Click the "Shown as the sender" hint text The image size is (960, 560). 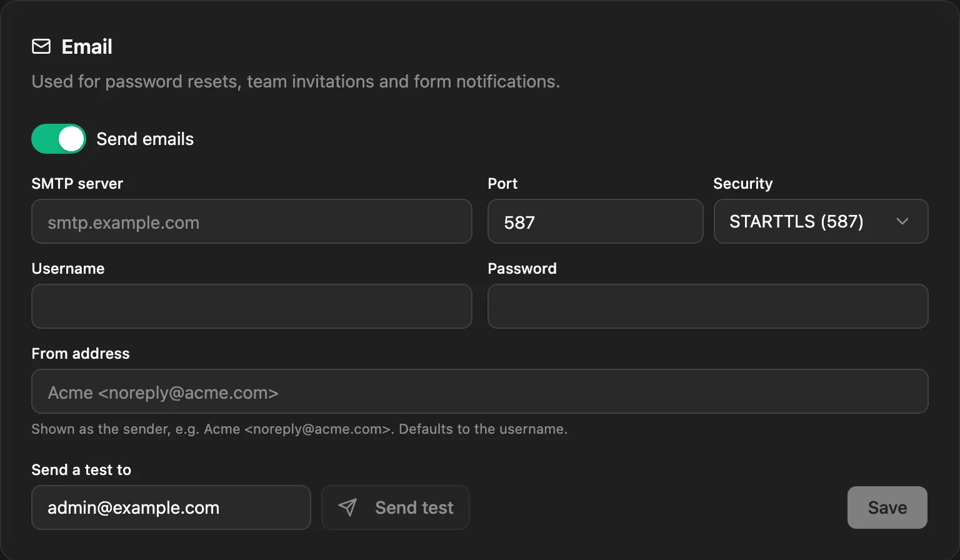tap(299, 429)
